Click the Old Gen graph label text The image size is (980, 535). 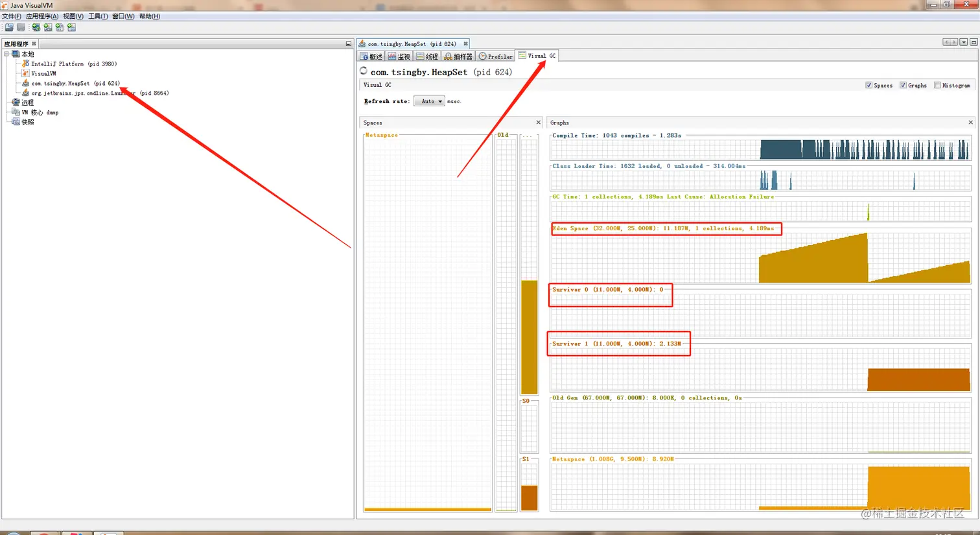647,398
